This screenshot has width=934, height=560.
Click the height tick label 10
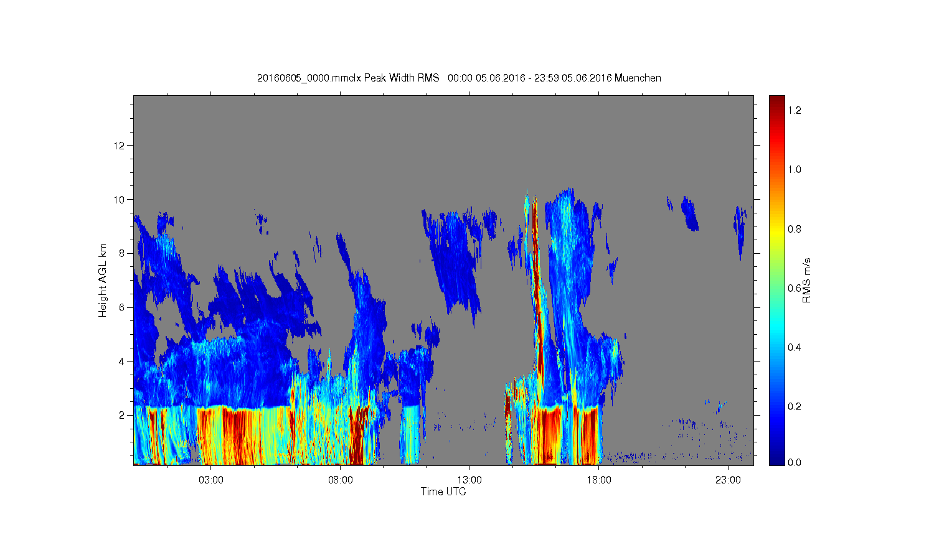coord(120,200)
